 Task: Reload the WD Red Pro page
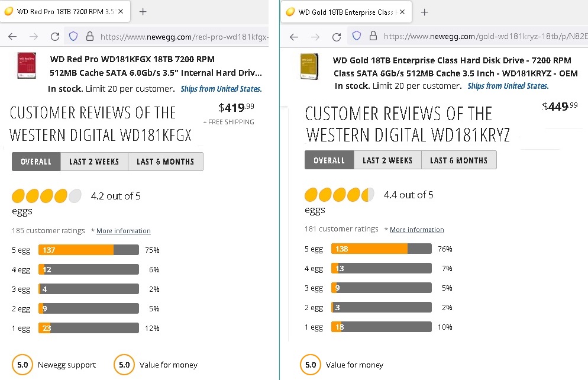[x=55, y=36]
